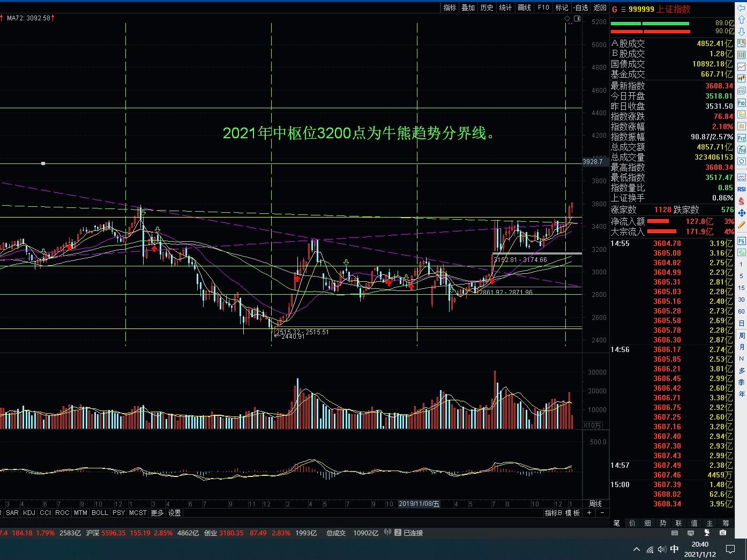Click the FS icon in right toolbar

point(742,241)
